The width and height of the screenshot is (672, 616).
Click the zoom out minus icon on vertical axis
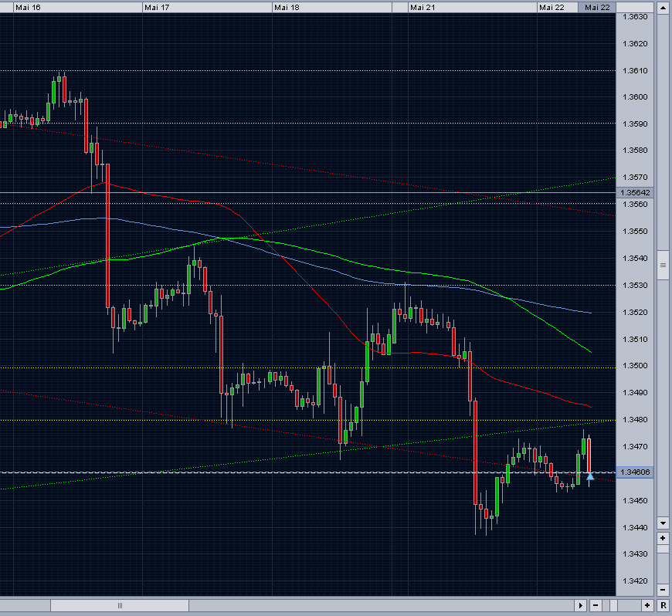pos(663,588)
